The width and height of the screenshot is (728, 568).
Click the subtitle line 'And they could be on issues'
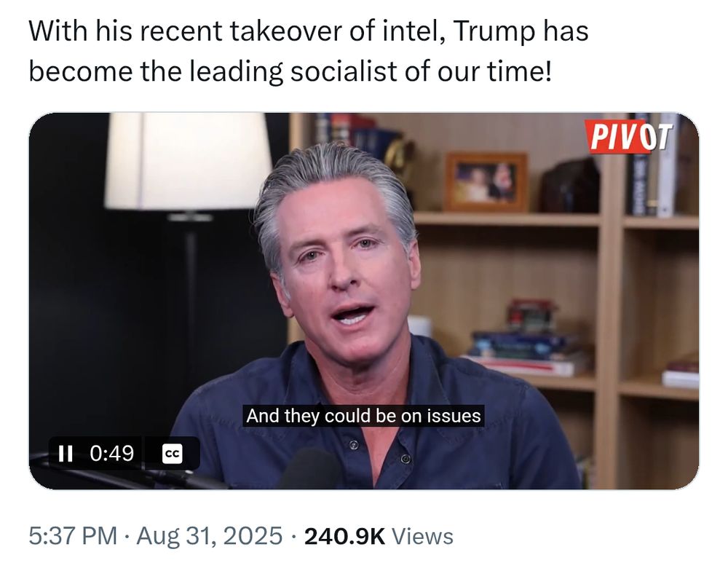click(x=363, y=416)
